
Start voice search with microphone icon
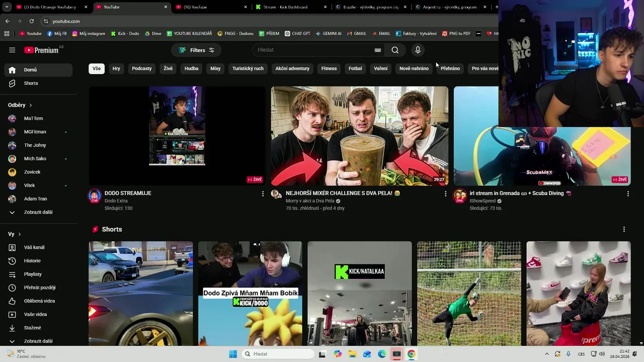[x=418, y=50]
